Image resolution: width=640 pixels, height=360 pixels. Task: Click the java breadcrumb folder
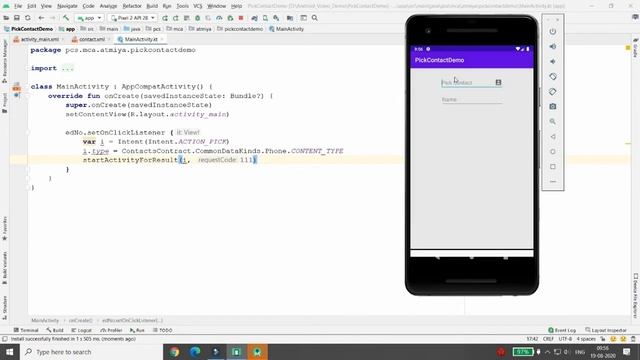pos(132,29)
